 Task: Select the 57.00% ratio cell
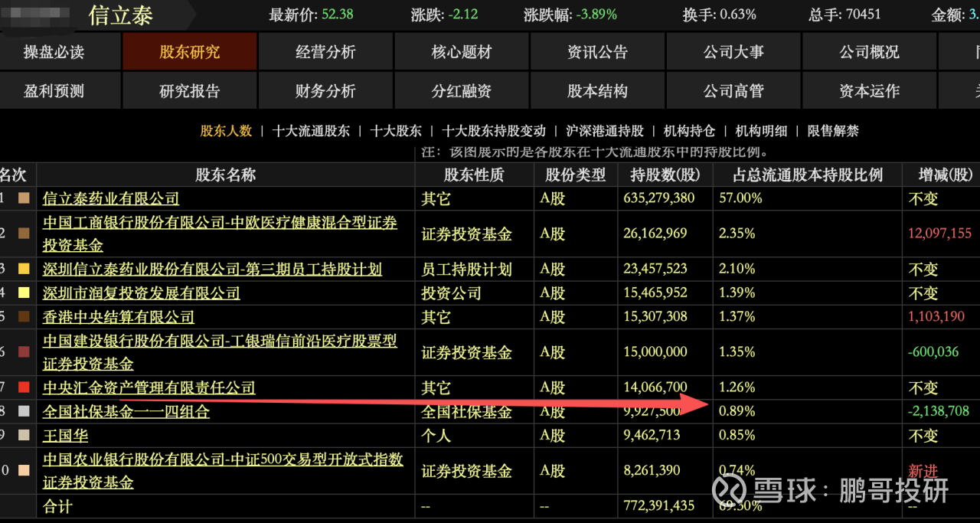740,198
